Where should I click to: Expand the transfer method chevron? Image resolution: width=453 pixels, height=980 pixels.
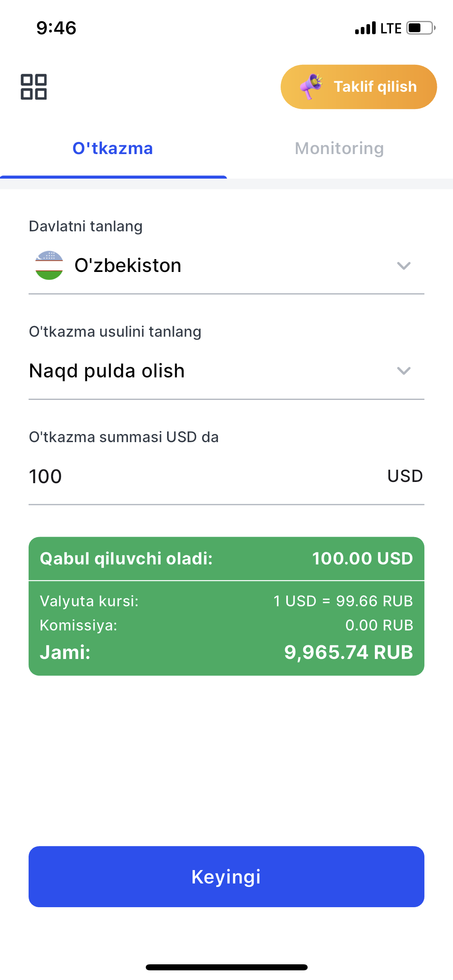(403, 371)
